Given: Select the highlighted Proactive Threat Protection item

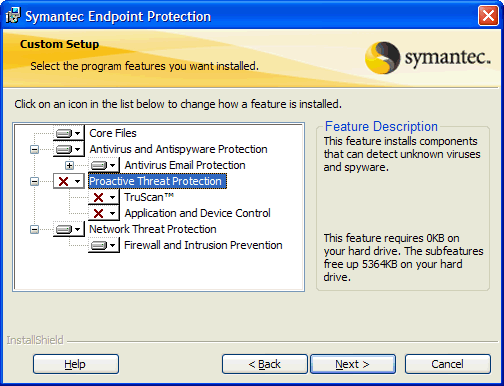Looking at the screenshot, I should (157, 181).
